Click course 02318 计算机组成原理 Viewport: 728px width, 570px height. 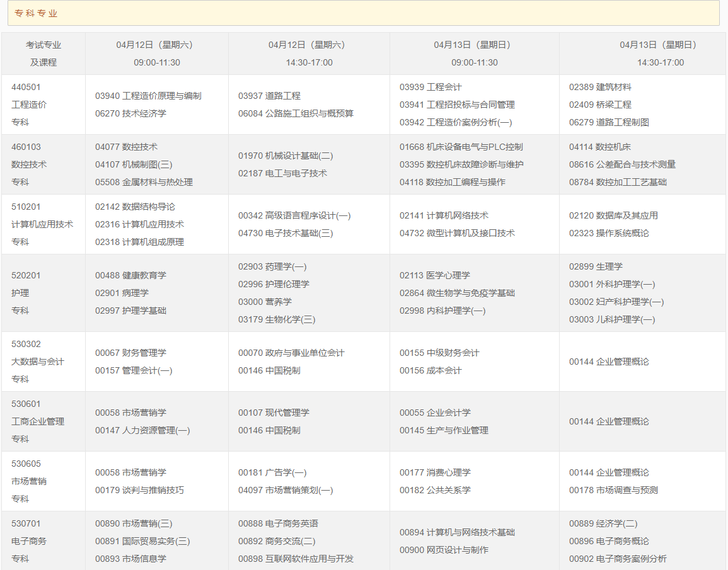point(139,242)
